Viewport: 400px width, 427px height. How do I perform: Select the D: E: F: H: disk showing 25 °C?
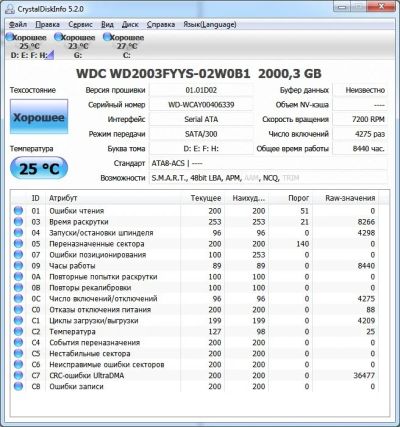click(28, 46)
